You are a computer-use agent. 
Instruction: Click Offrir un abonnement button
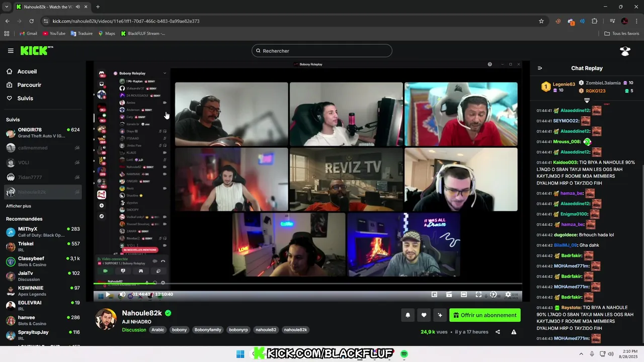(485, 315)
